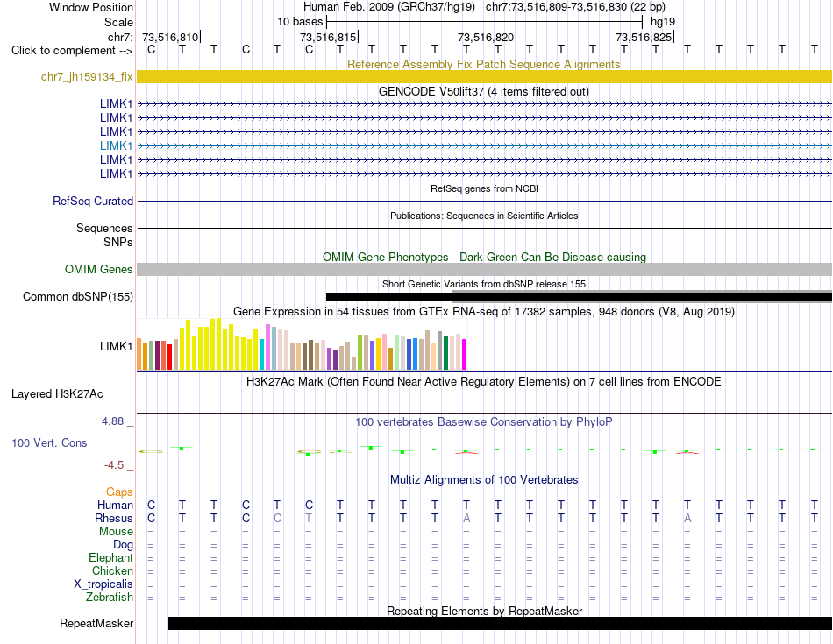The height and width of the screenshot is (644, 833).
Task: Click the '10 bases' scale label
Action: [x=300, y=22]
